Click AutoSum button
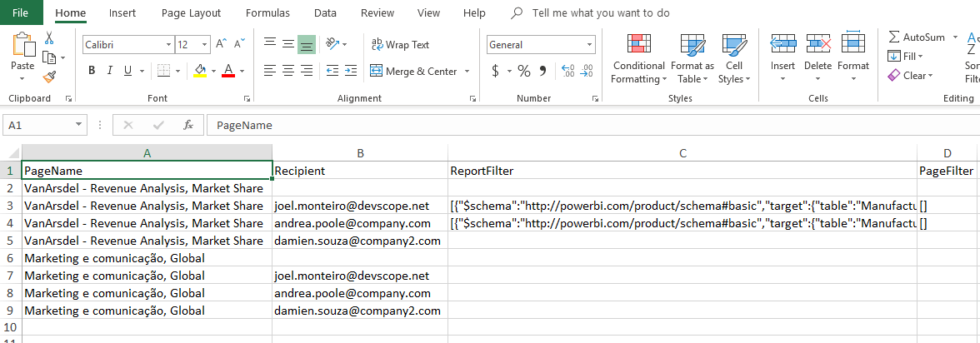This screenshot has width=980, height=343. pos(917,37)
